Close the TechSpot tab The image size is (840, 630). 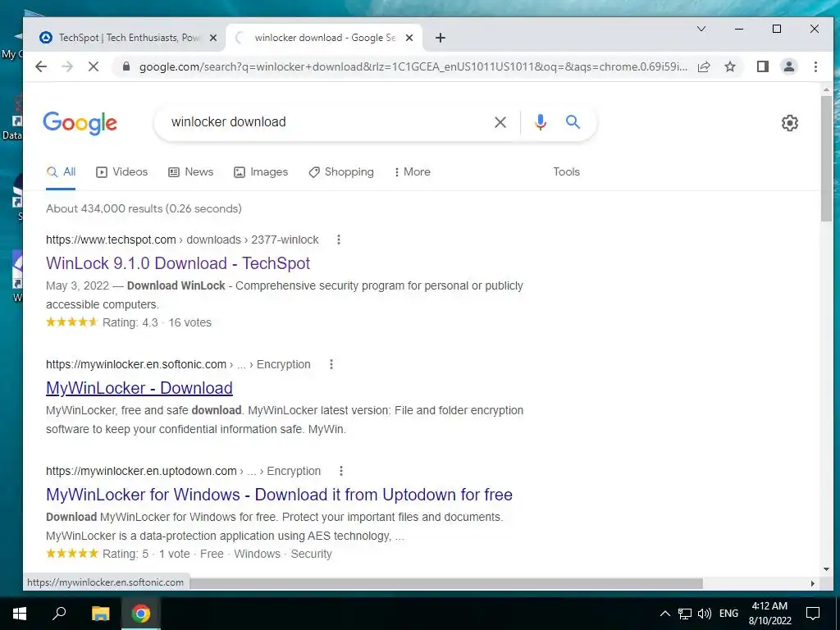(213, 38)
